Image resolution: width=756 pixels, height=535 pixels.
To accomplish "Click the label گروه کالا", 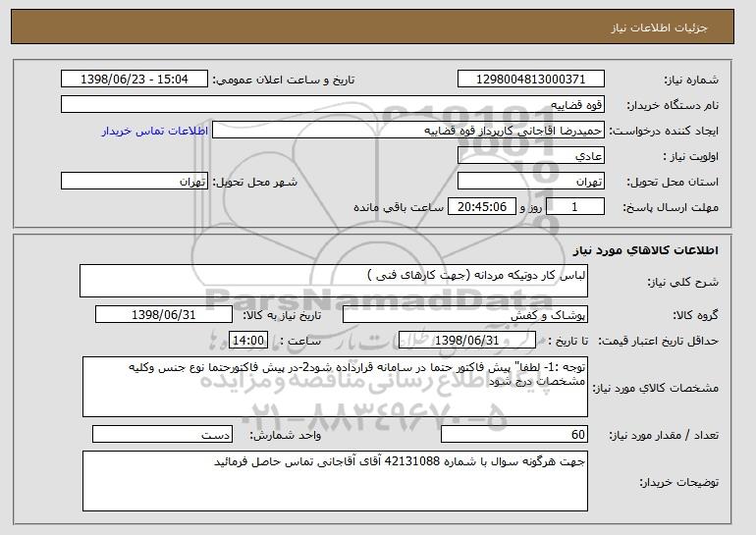I will 695,315.
